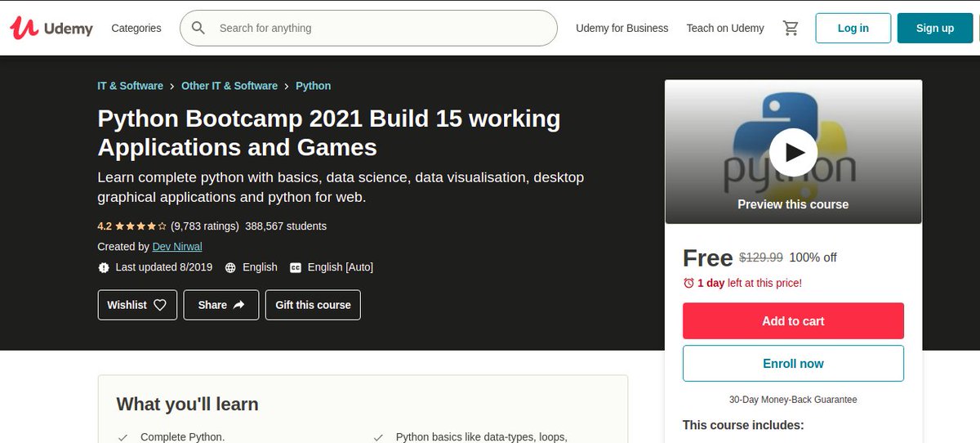Click Enroll now button

coord(793,364)
